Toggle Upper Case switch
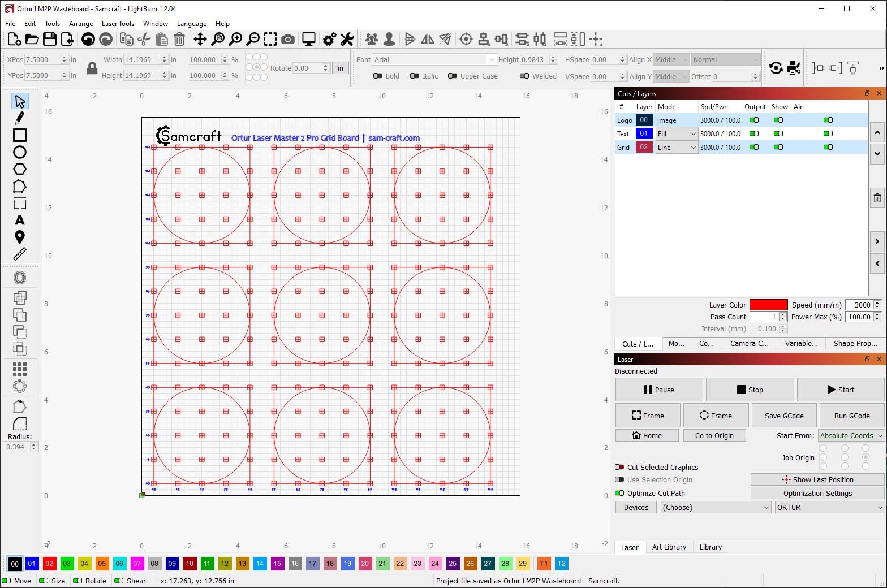This screenshot has width=887, height=588. point(453,76)
